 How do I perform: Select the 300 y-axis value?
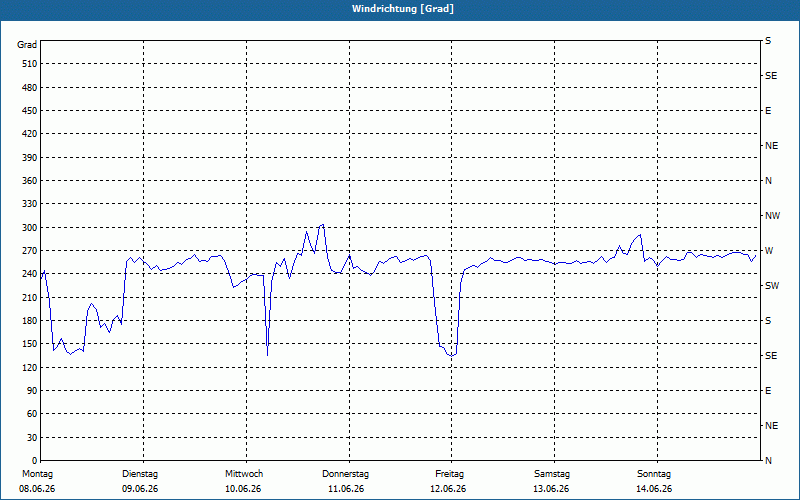30,227
